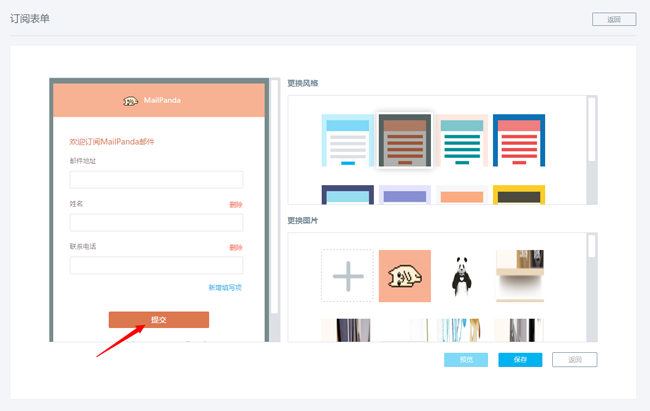Click the plus icon to upload image
Screen dimensions: 650x411
[347, 276]
